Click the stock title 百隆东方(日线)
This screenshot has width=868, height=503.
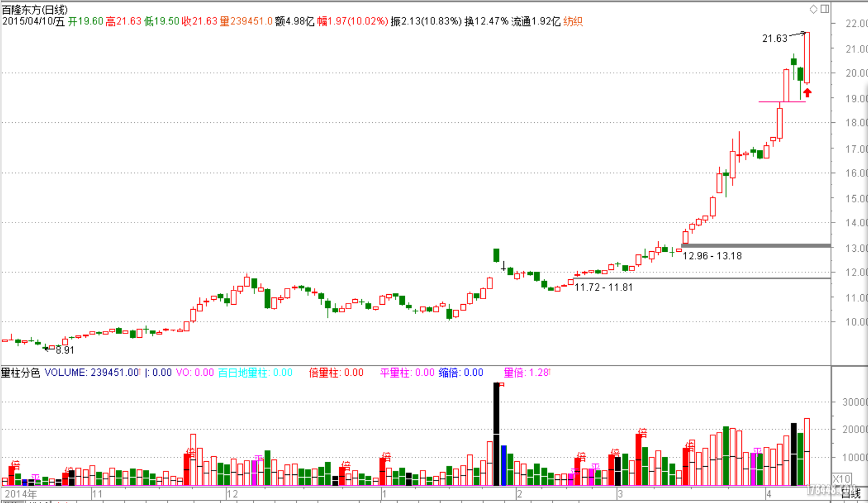point(35,9)
